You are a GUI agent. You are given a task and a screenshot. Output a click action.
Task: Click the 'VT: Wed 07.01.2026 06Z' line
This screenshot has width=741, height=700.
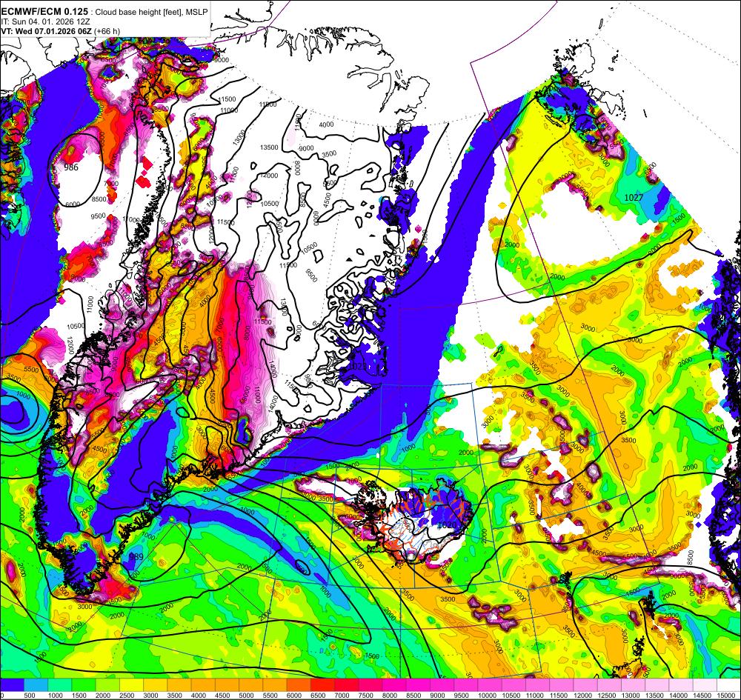point(47,31)
